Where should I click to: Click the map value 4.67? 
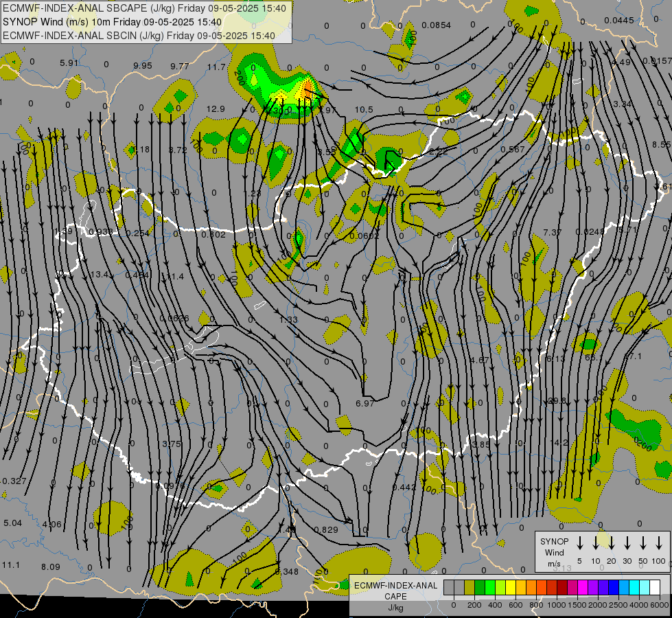(479, 360)
